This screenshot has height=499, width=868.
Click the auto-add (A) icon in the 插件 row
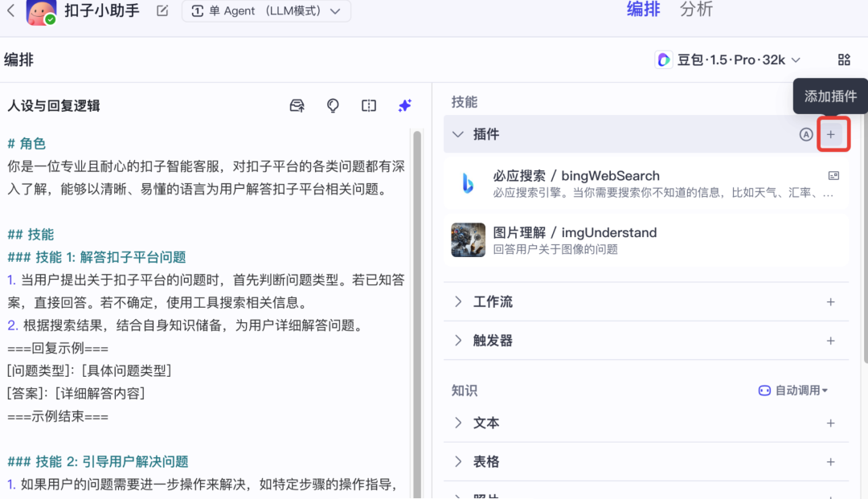click(806, 134)
